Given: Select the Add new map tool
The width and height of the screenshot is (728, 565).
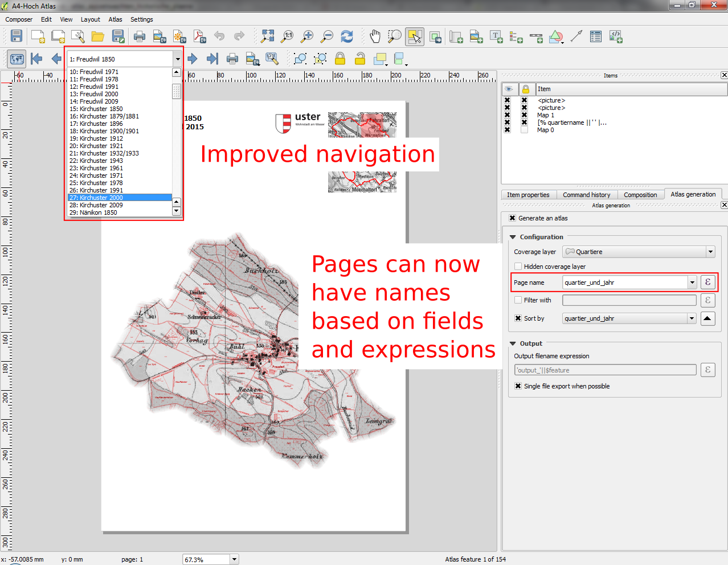Looking at the screenshot, I should tap(456, 37).
